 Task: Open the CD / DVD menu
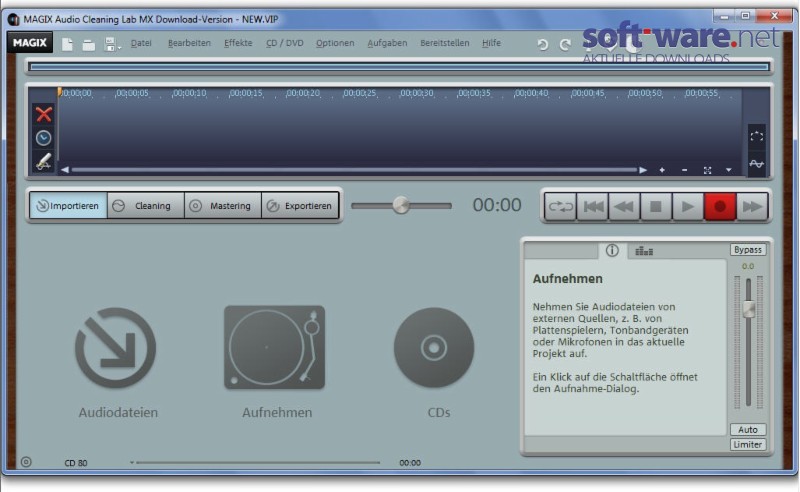click(x=284, y=43)
